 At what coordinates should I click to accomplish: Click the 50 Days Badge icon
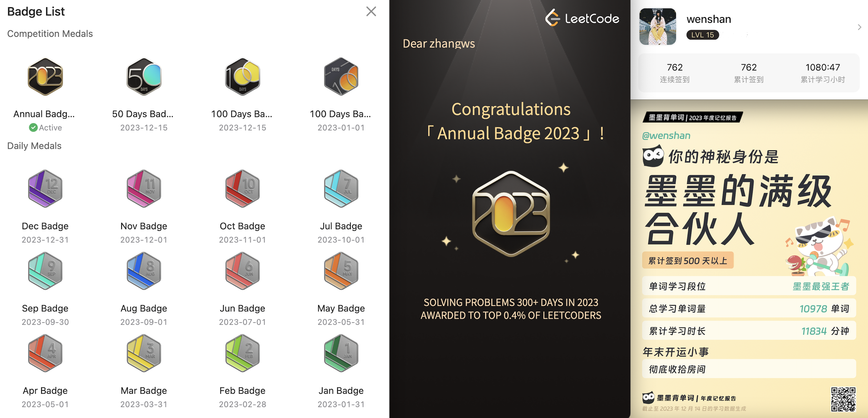(x=144, y=77)
